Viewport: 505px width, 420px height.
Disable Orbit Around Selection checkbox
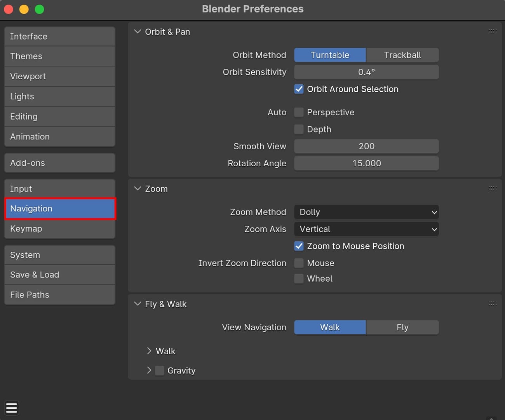pos(299,89)
